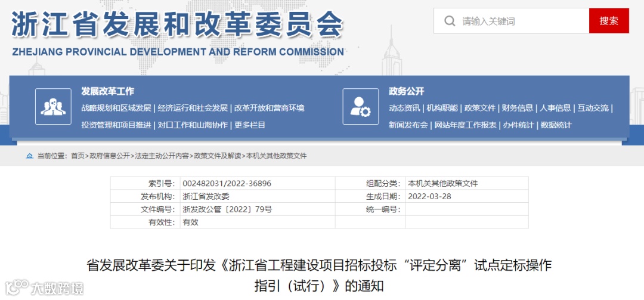Image resolution: width=644 pixels, height=300 pixels.
Task: Click the 索引号 label cell
Action: point(145,183)
